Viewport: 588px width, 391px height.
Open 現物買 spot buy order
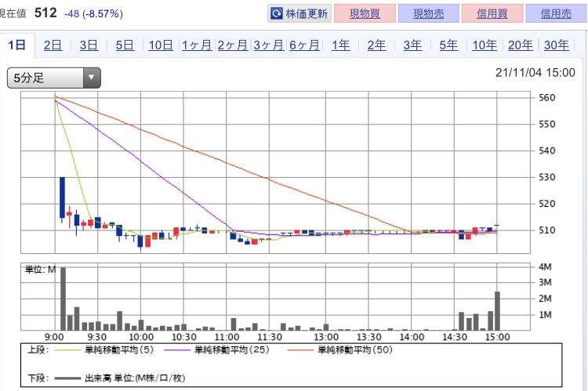tap(365, 14)
